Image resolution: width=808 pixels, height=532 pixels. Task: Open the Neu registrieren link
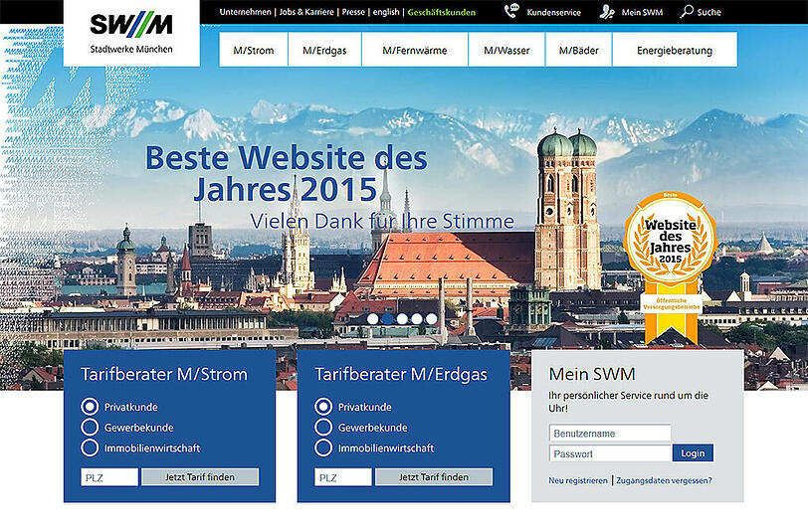click(578, 480)
